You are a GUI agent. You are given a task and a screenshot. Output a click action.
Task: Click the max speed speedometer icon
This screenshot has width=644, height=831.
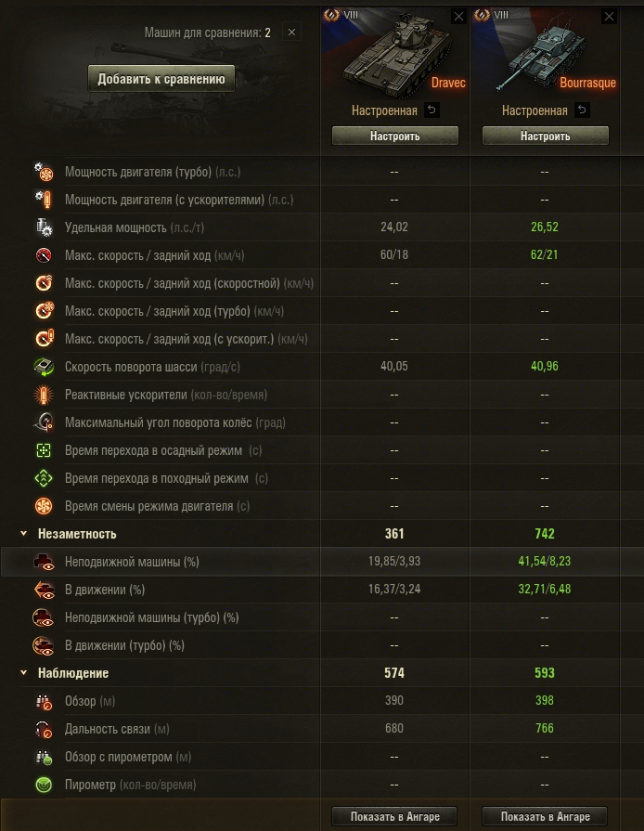[x=44, y=255]
